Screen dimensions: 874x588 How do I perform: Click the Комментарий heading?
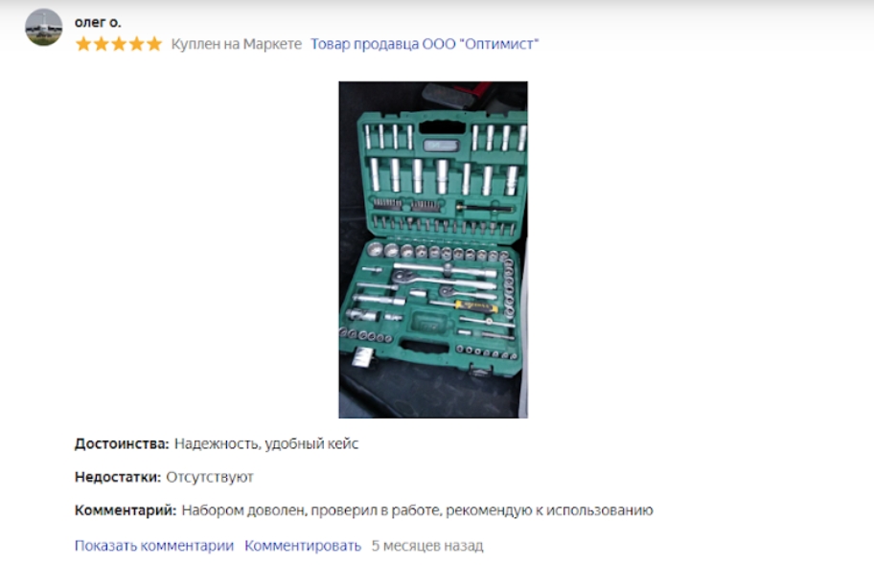coord(126,510)
